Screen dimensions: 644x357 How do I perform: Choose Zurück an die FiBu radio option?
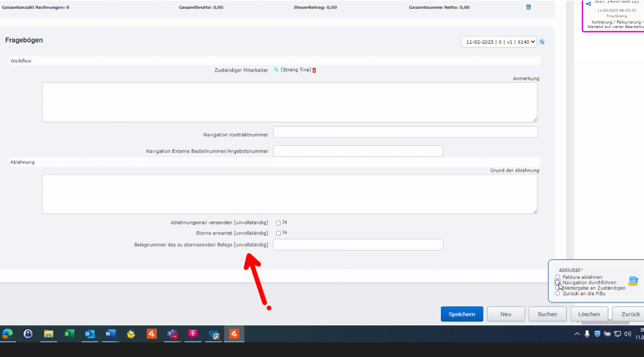[558, 294]
